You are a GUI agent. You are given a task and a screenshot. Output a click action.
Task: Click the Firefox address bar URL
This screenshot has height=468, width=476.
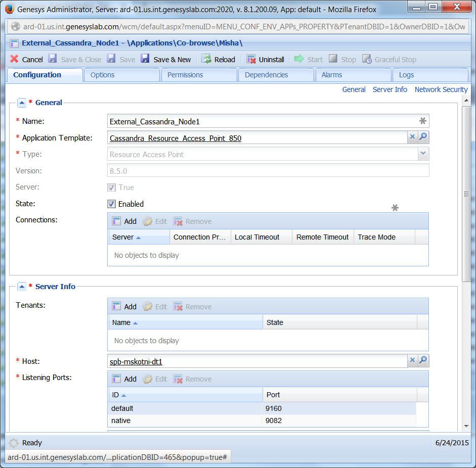[x=244, y=27]
